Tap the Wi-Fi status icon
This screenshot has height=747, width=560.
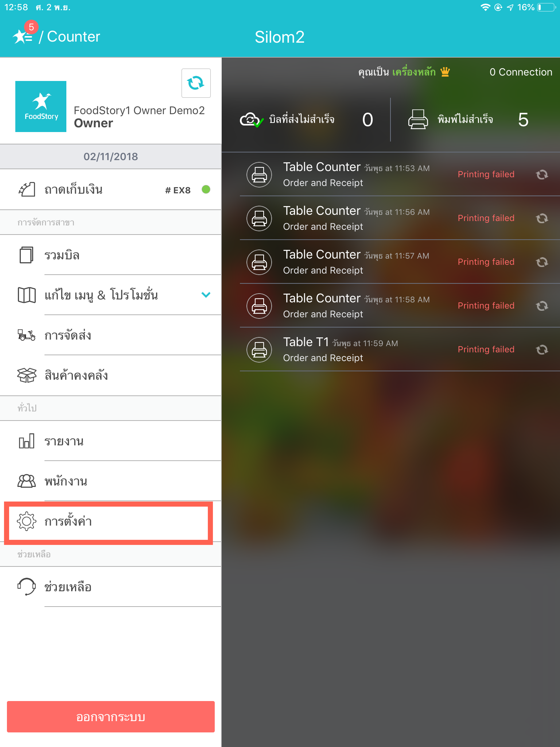485,7
